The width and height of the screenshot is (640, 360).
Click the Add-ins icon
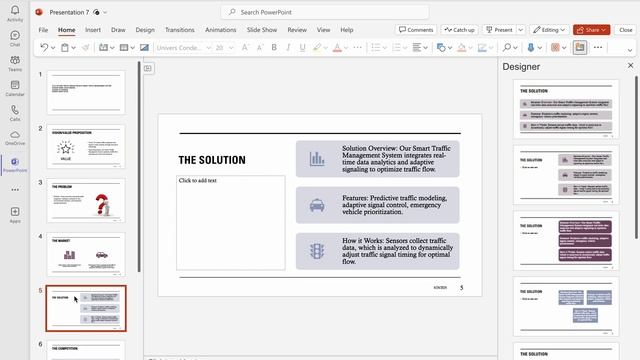(555, 48)
